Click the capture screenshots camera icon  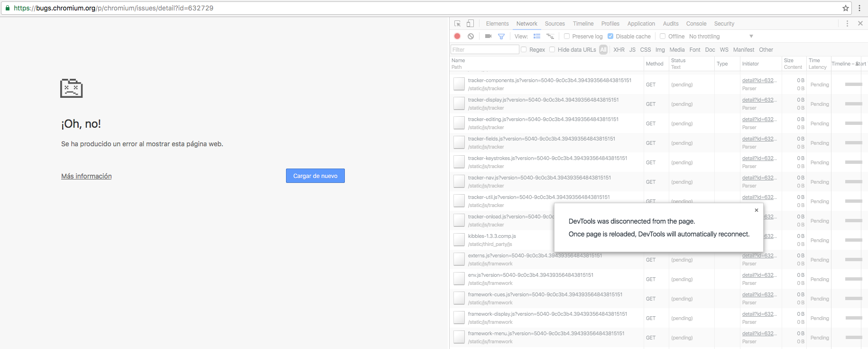[x=488, y=36]
